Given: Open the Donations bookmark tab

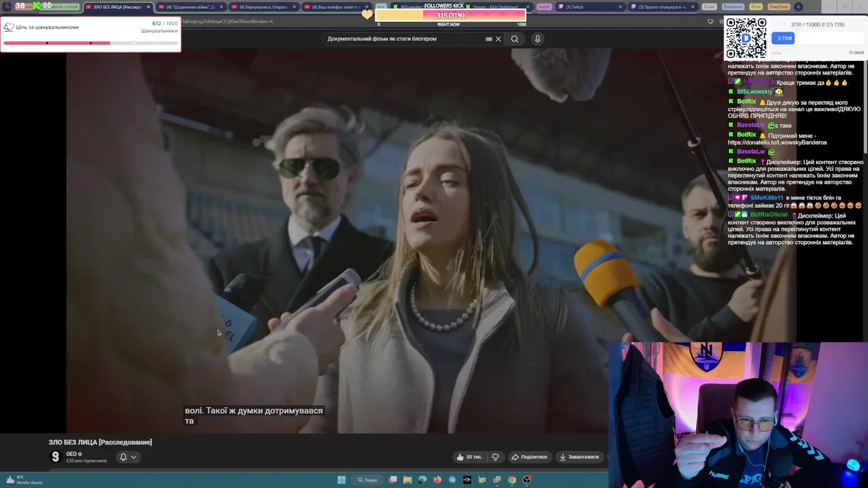Looking at the screenshot, I should [732, 7].
